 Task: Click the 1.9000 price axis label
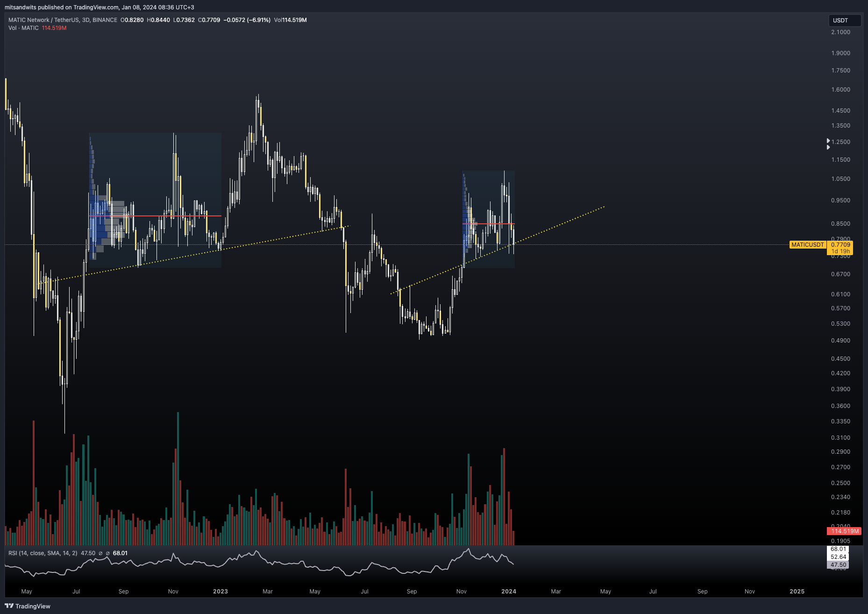[x=840, y=53]
